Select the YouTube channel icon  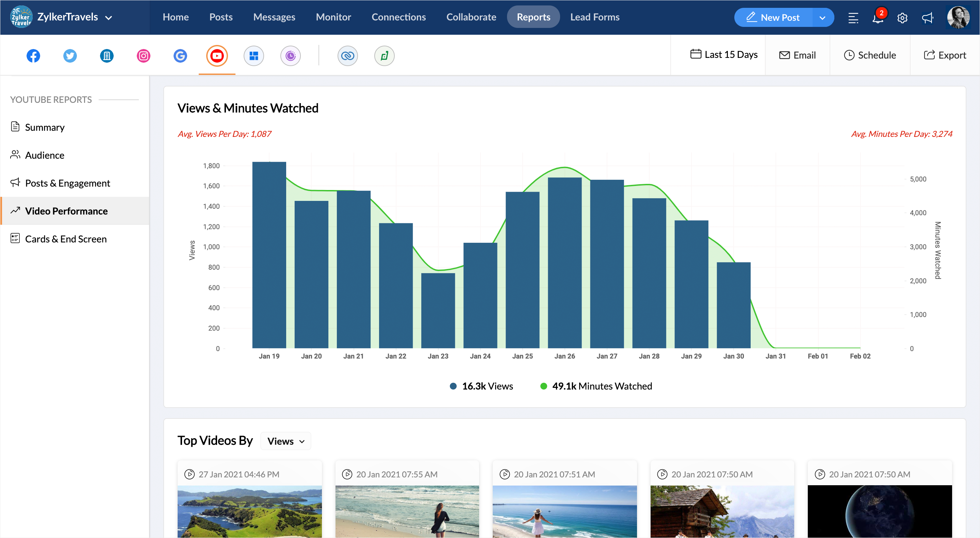coord(217,56)
